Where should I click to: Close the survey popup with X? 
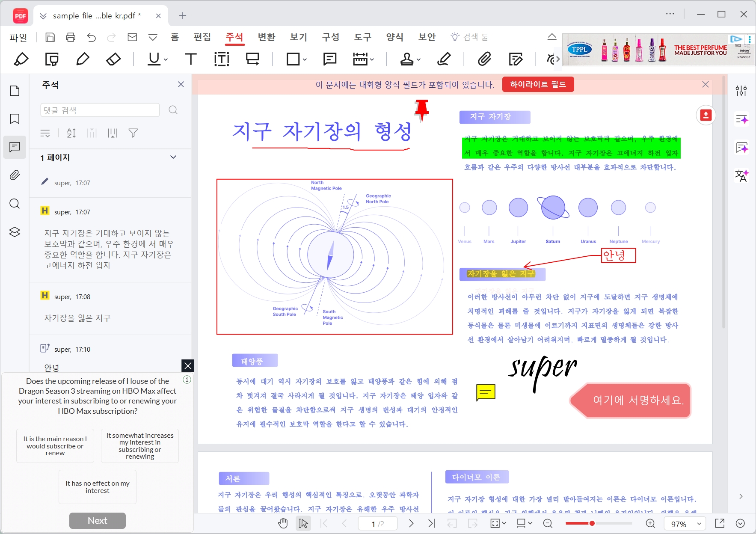tap(188, 365)
